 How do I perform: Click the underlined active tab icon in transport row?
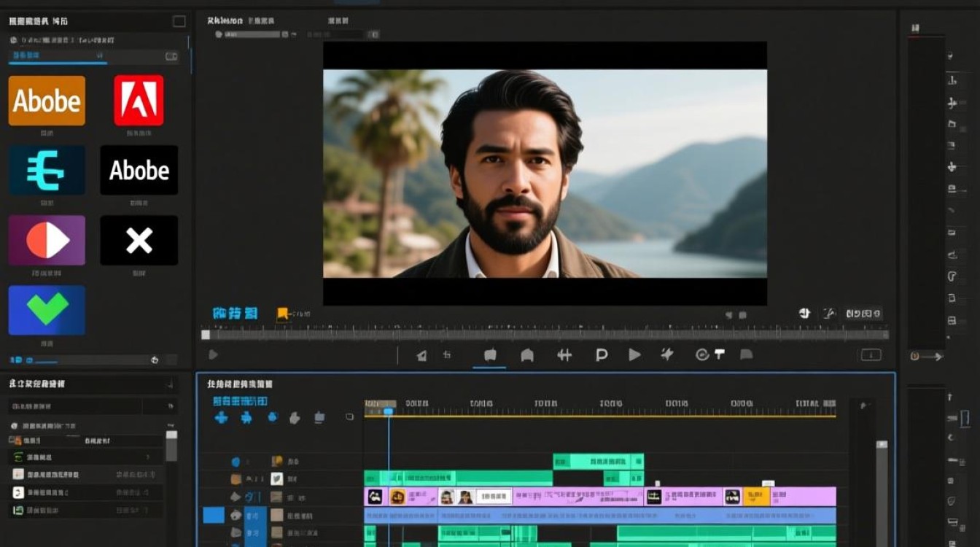click(490, 355)
